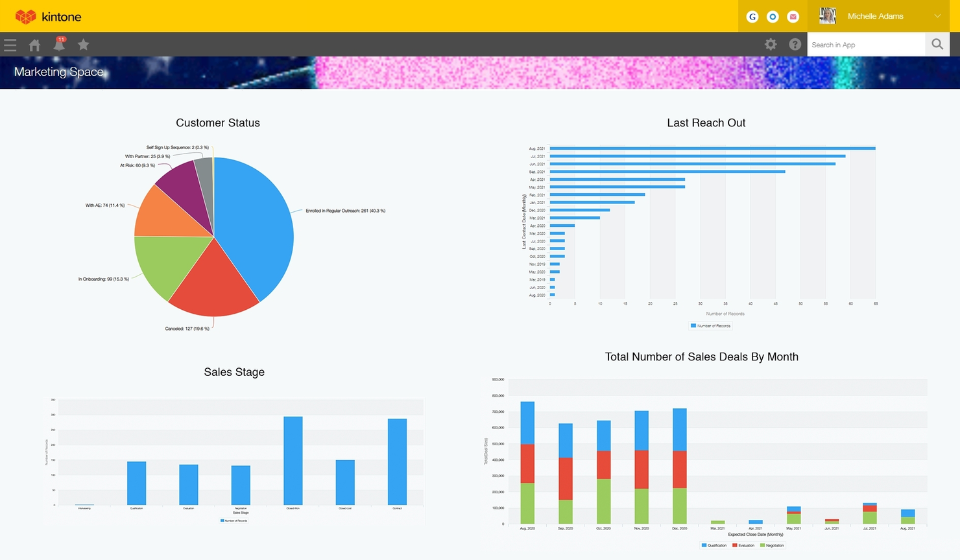Open notifications via the bell icon
This screenshot has width=960, height=560.
click(58, 45)
